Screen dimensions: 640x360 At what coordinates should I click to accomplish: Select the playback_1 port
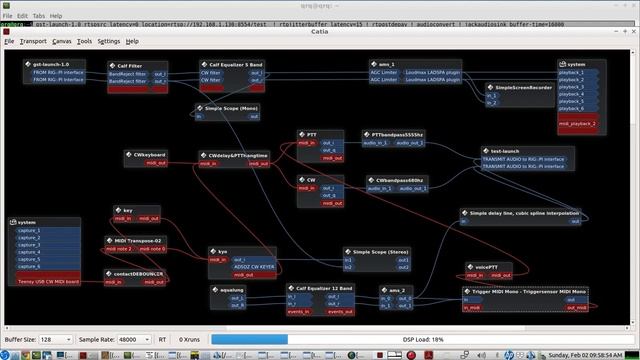tap(577, 72)
